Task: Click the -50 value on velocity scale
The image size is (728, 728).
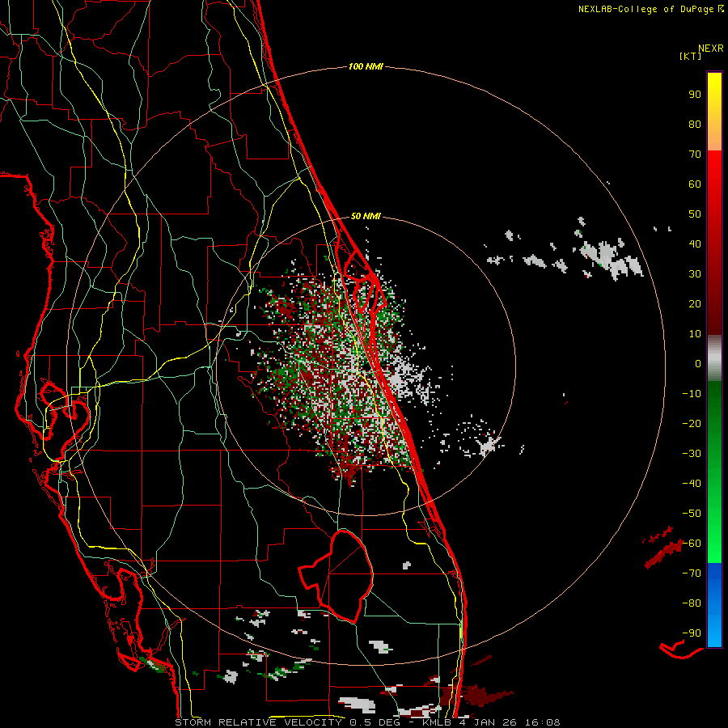Action: [x=692, y=514]
